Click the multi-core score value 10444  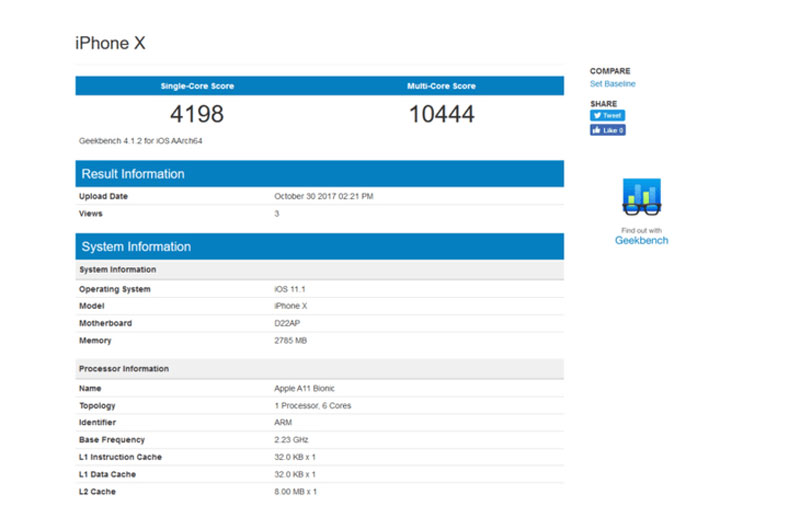[441, 113]
